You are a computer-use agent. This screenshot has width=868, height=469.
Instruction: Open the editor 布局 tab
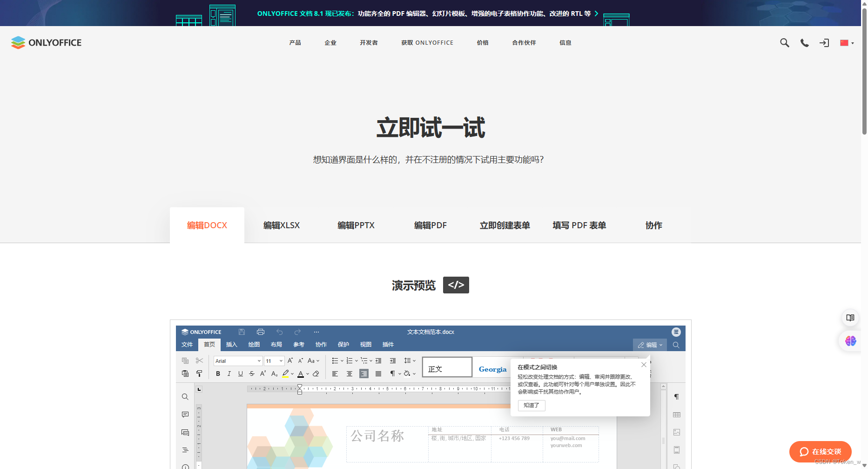[276, 345]
